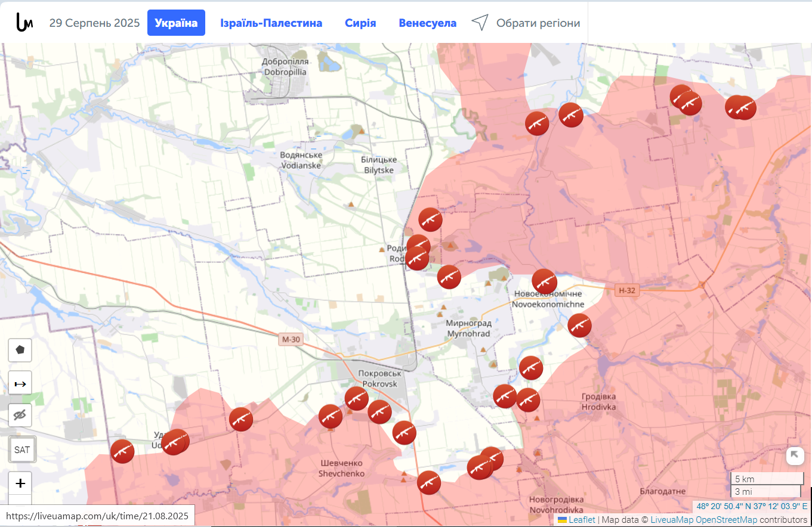
Task: Switch to the Ізраїль-Палестина tab
Action: pos(271,23)
